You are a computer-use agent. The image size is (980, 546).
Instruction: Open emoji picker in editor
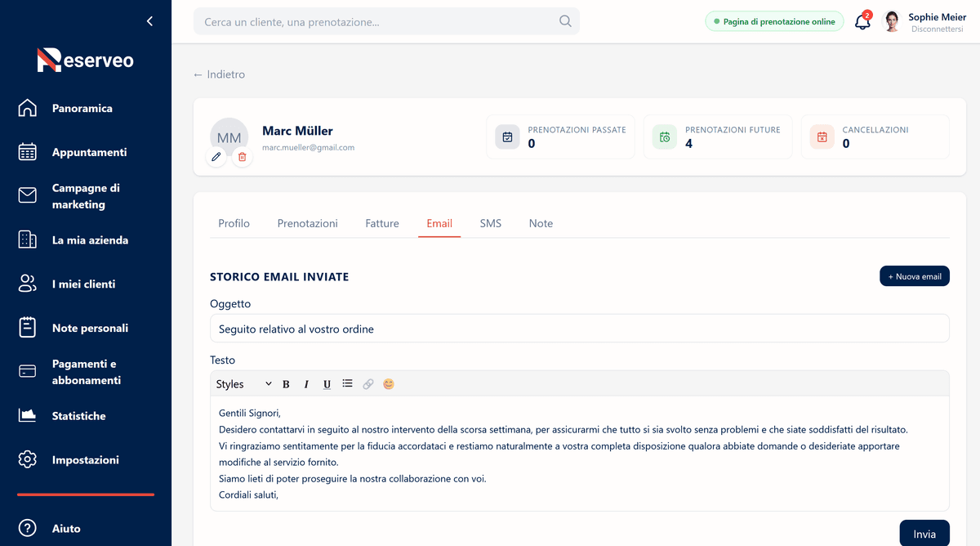click(389, 384)
